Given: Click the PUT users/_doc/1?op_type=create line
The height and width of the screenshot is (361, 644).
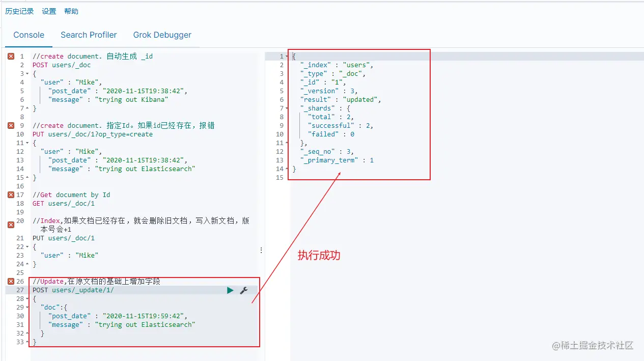Looking at the screenshot, I should [x=93, y=134].
